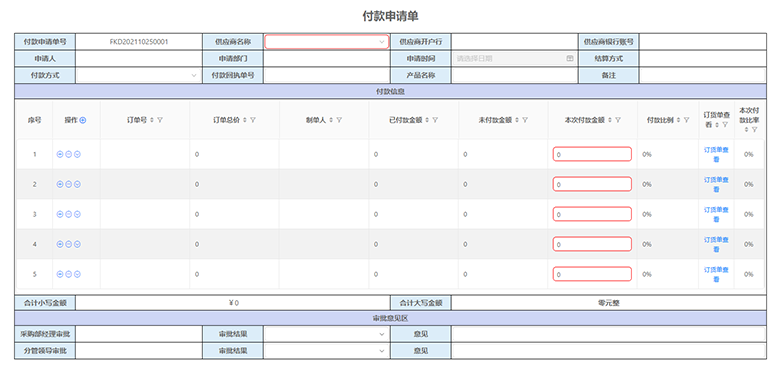Open the filter for 订货单查看 column
This screenshot has height=372, width=780.
click(x=725, y=125)
